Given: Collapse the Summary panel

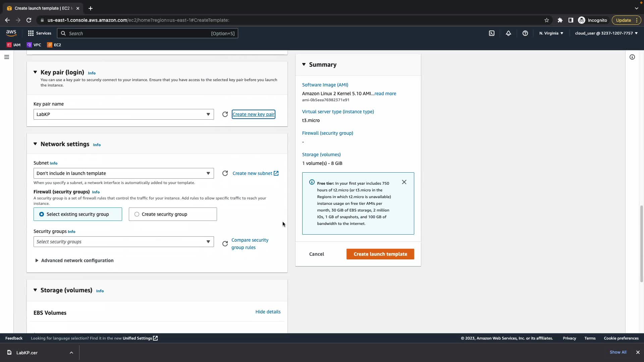Looking at the screenshot, I should click(304, 64).
